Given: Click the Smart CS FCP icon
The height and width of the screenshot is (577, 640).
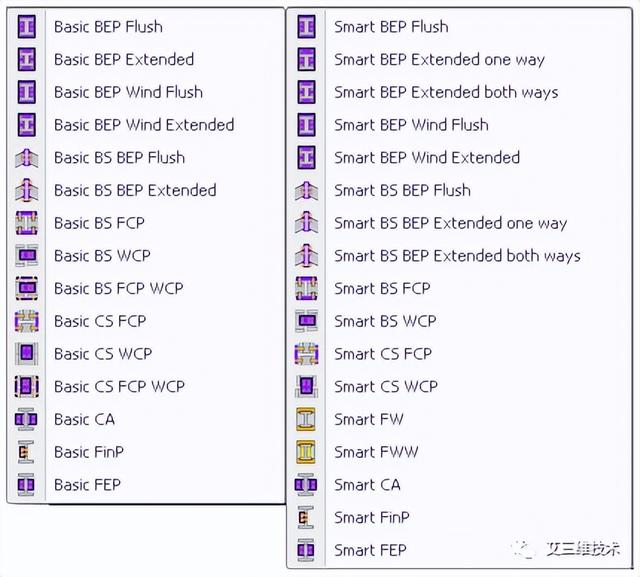Looking at the screenshot, I should (x=307, y=354).
